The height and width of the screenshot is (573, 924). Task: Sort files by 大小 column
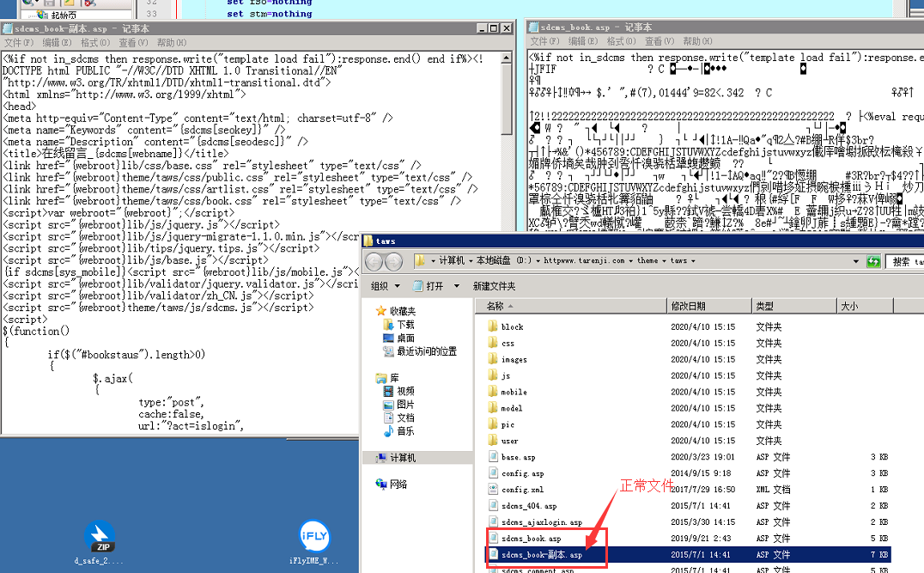click(865, 306)
